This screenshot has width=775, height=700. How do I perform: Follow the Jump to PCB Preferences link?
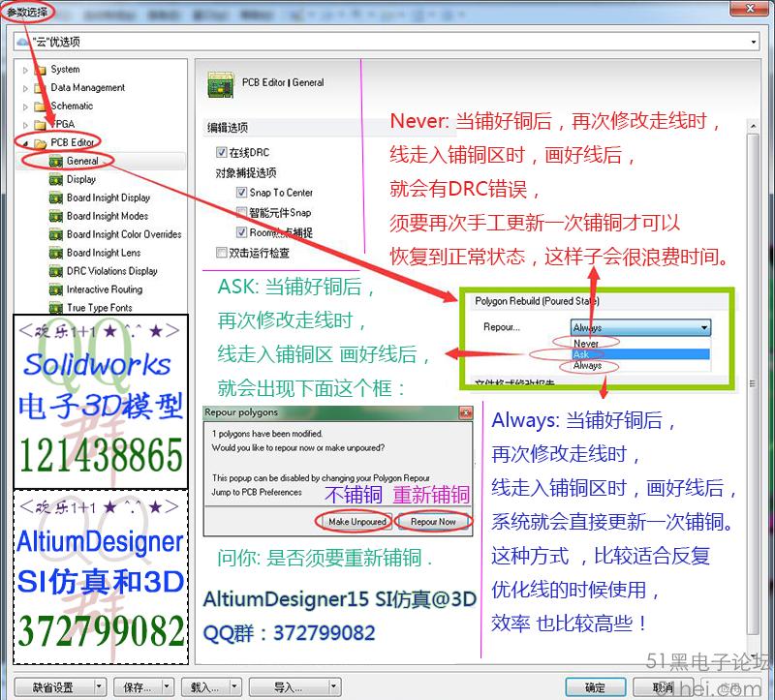(x=257, y=492)
